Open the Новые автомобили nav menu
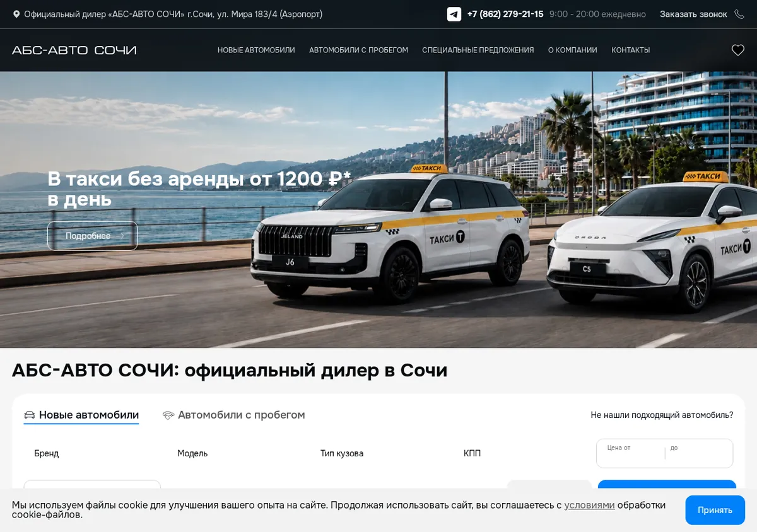The image size is (757, 532). click(x=256, y=50)
